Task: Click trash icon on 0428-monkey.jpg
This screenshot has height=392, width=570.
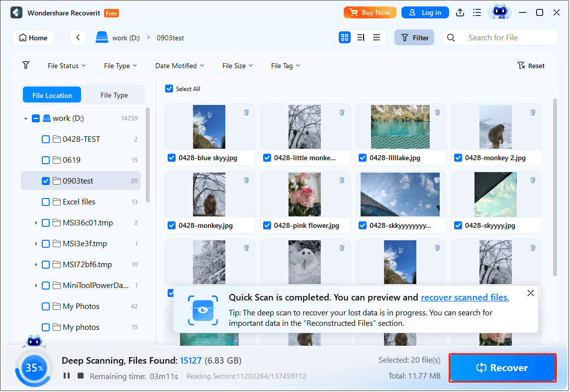Action: click(x=246, y=180)
